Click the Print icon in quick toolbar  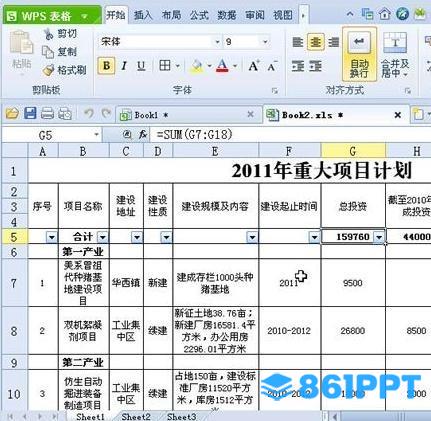(48, 114)
